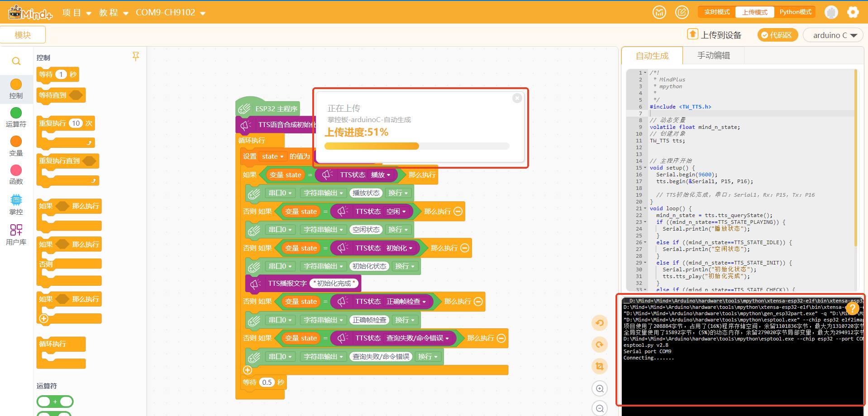
Task: Select the 控制 block category
Action: [16, 89]
